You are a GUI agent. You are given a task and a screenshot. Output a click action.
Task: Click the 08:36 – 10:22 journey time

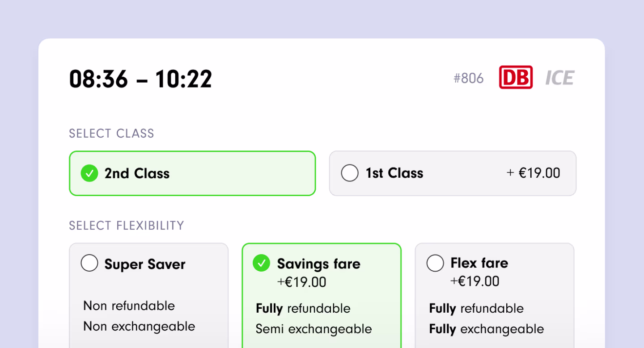(140, 79)
